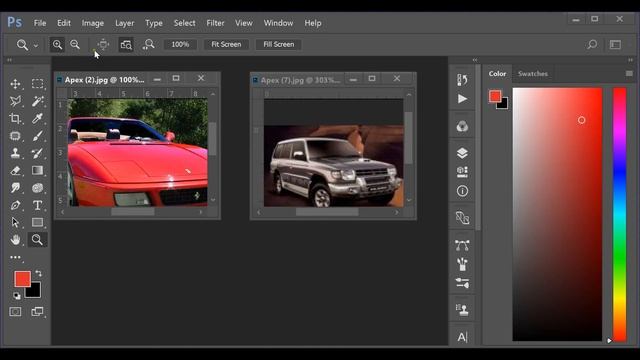640x360 pixels.
Task: Select the Rectangle shape tool
Action: (x=38, y=222)
